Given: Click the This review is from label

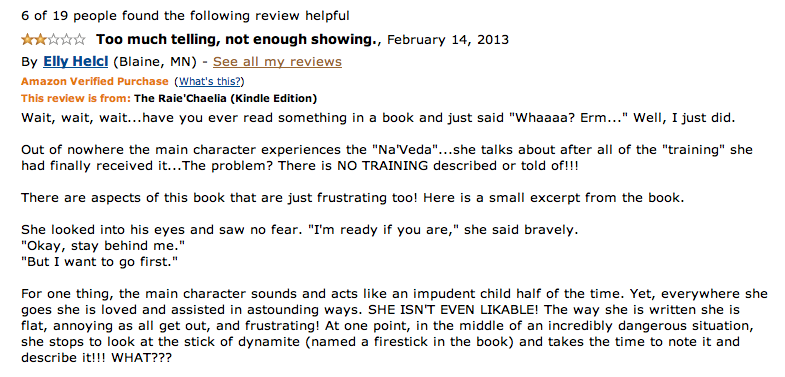Looking at the screenshot, I should pyautogui.click(x=76, y=98).
